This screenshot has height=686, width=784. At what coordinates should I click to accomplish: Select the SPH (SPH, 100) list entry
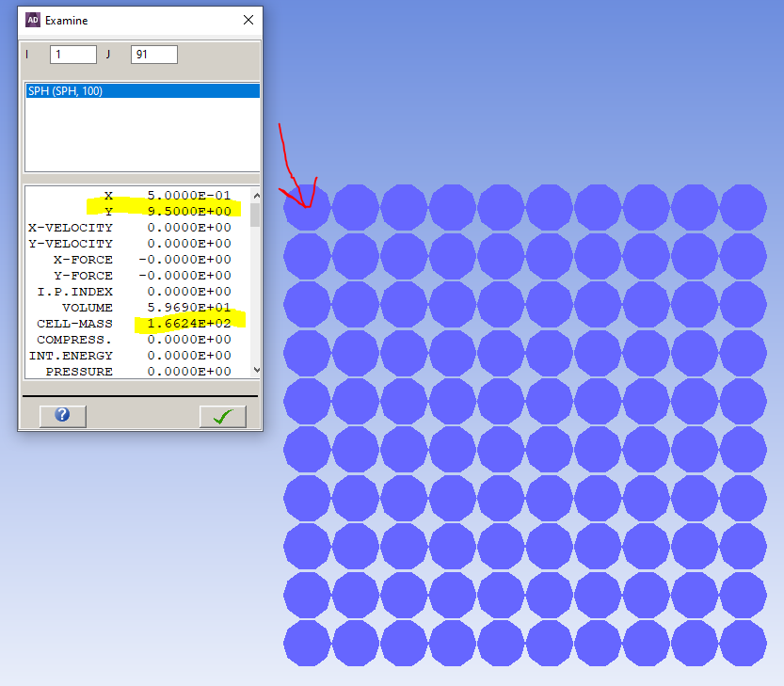click(x=142, y=91)
